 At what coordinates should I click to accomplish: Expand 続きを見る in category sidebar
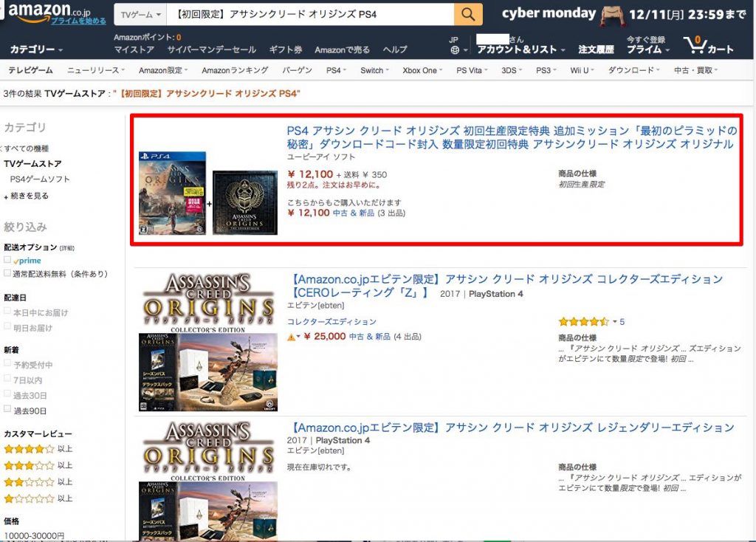coord(30,196)
